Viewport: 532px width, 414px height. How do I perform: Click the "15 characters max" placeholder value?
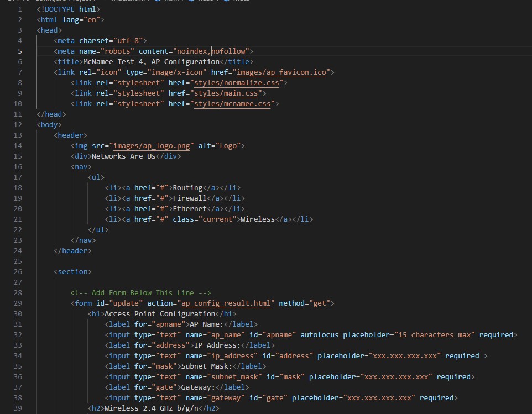point(435,334)
